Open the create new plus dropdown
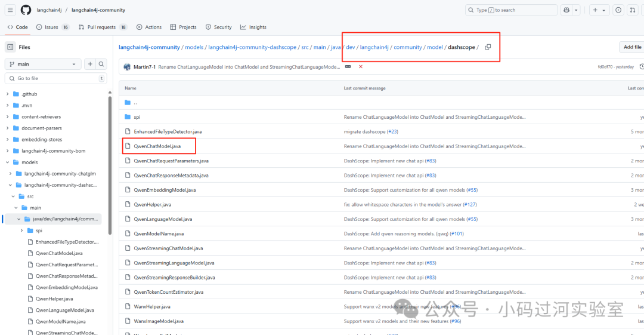 [x=599, y=10]
